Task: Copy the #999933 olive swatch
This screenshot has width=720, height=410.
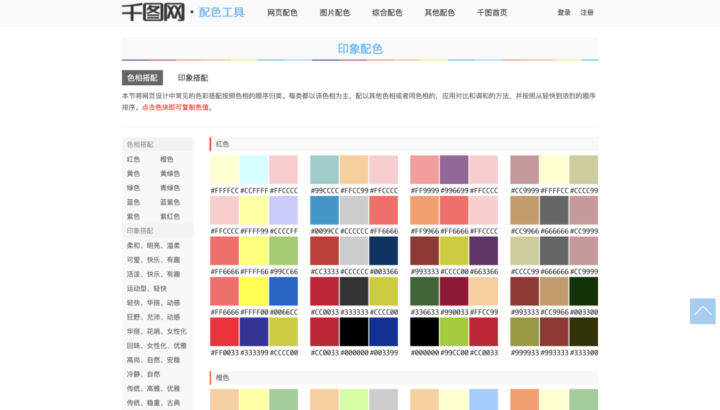Action: [x=524, y=331]
